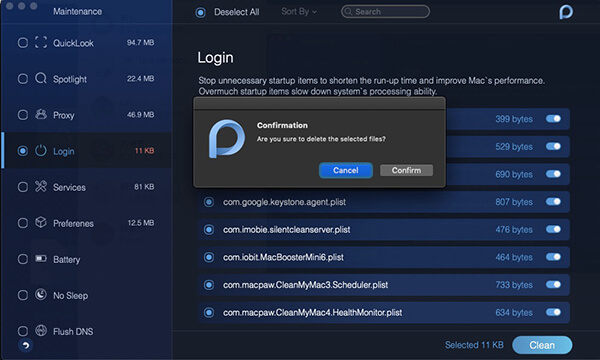Click the Spotlight magnifier icon in sidebar
600x360 pixels.
coord(41,78)
